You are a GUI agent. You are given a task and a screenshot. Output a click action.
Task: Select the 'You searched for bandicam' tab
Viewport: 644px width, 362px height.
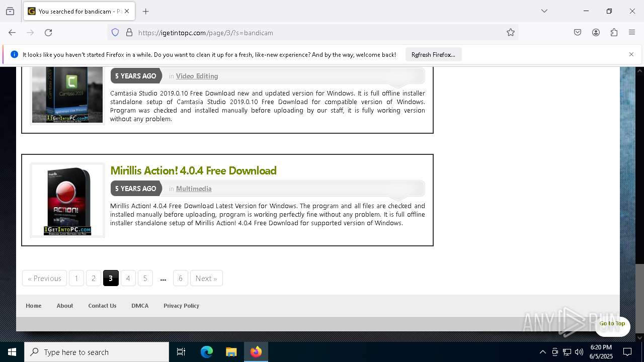[79, 11]
